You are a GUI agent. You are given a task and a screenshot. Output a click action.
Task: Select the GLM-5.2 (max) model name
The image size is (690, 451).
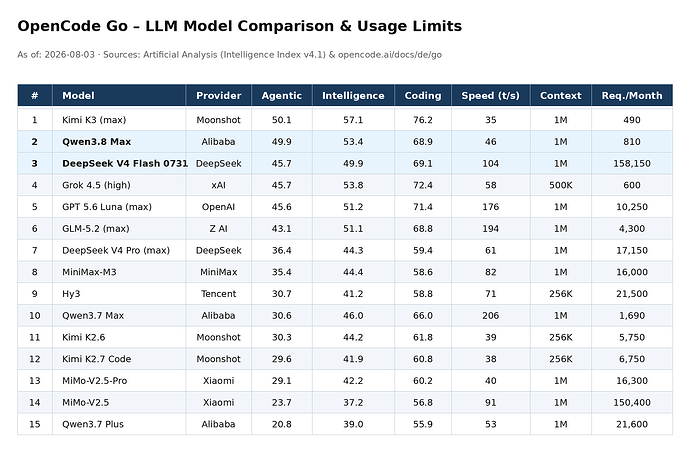pyautogui.click(x=95, y=228)
